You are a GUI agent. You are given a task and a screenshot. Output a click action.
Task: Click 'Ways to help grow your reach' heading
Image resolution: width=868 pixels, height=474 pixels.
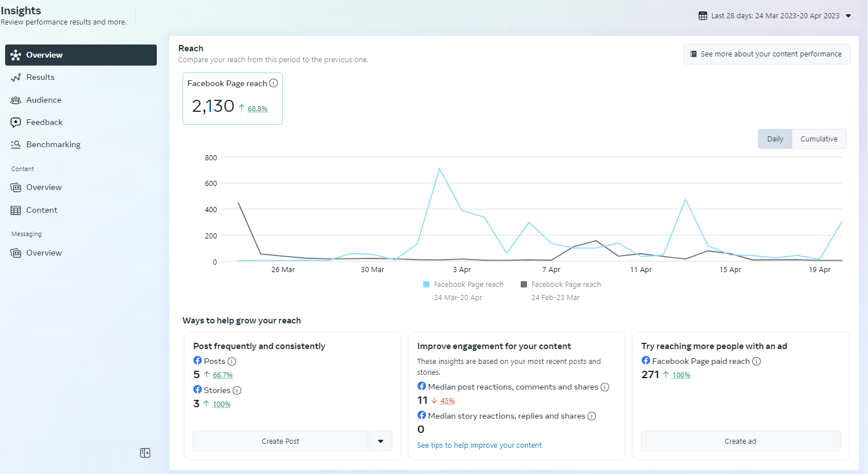tap(242, 321)
